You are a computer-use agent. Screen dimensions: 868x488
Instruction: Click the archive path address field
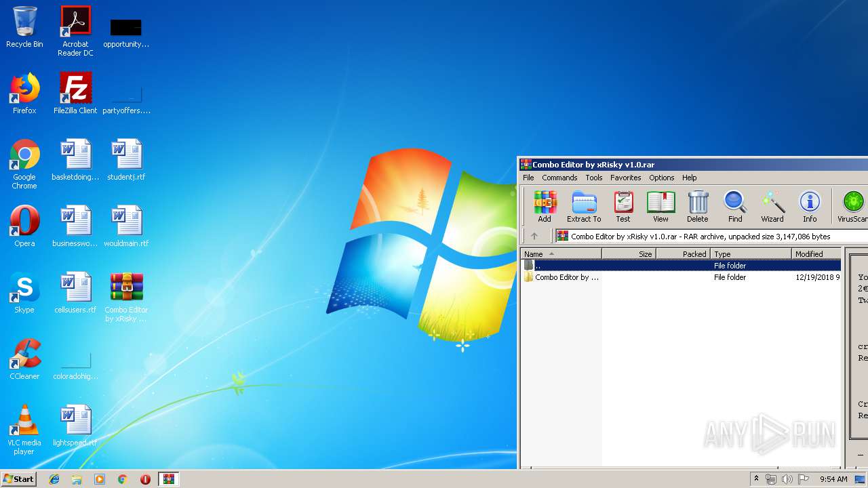click(x=711, y=237)
